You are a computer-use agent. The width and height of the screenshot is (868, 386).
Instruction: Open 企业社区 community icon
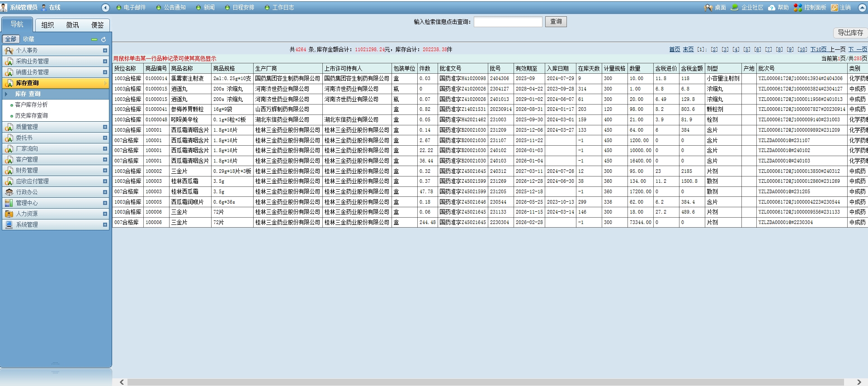(735, 7)
